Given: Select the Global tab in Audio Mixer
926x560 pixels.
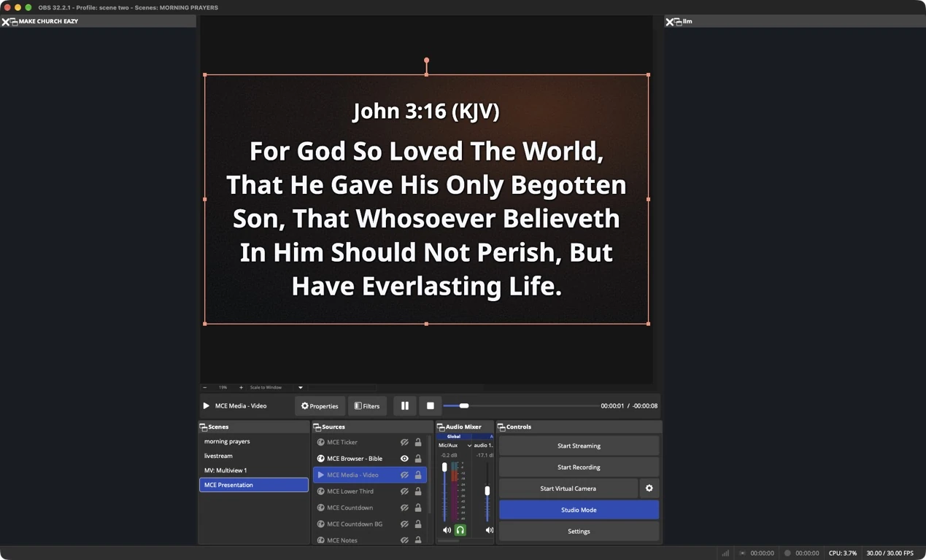Looking at the screenshot, I should (454, 437).
